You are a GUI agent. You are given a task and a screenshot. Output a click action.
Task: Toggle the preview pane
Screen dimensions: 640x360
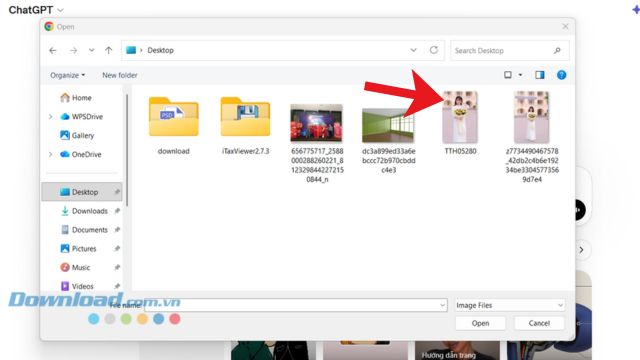(540, 75)
